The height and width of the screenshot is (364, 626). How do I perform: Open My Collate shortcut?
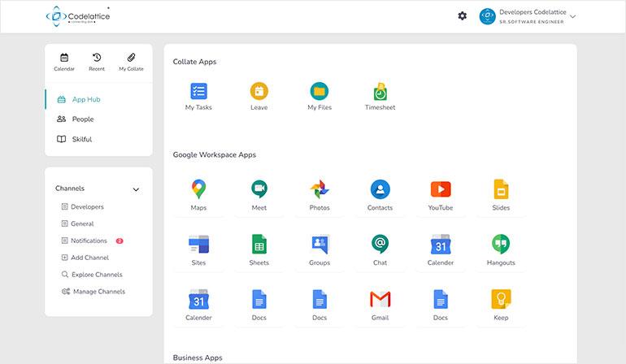coord(132,62)
